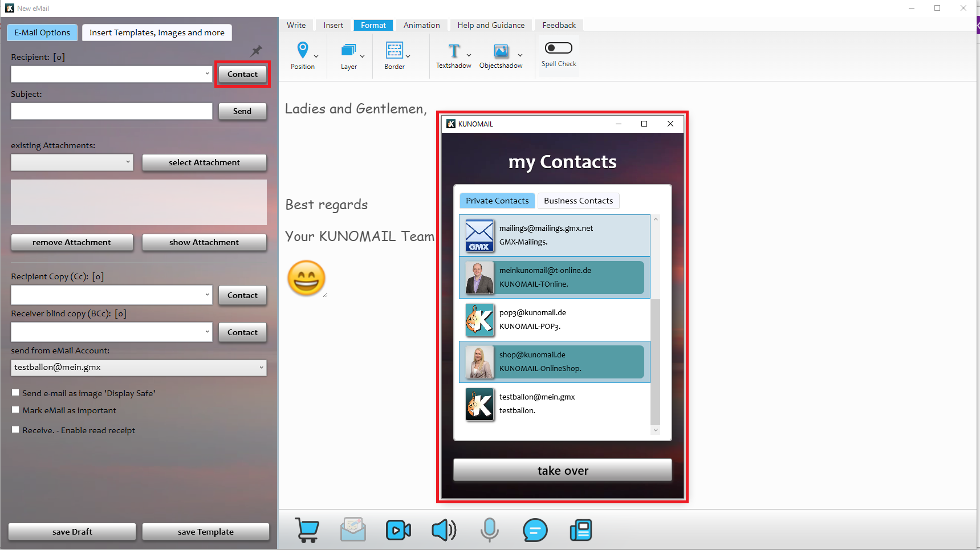The image size is (980, 550).
Task: Select the smiley emoji in the email body
Action: pyautogui.click(x=307, y=278)
